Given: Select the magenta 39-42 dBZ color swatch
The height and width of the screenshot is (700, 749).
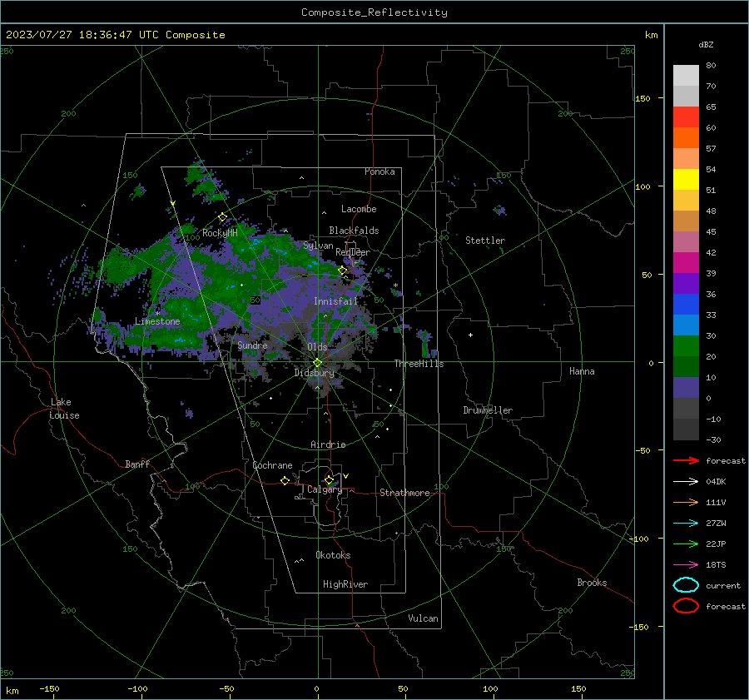Looking at the screenshot, I should (x=686, y=263).
